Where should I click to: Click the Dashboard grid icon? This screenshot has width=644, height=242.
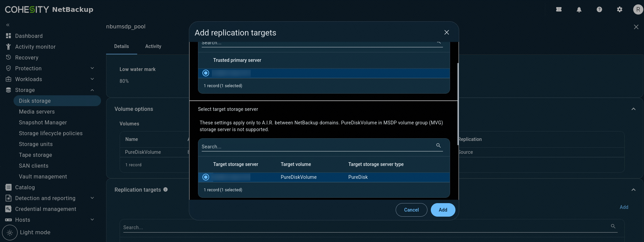8,36
